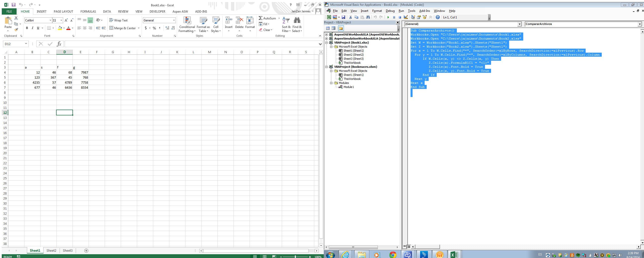Open the DEVELOPER ribbon tab
Screen dimensions: 644x258
tap(157, 11)
